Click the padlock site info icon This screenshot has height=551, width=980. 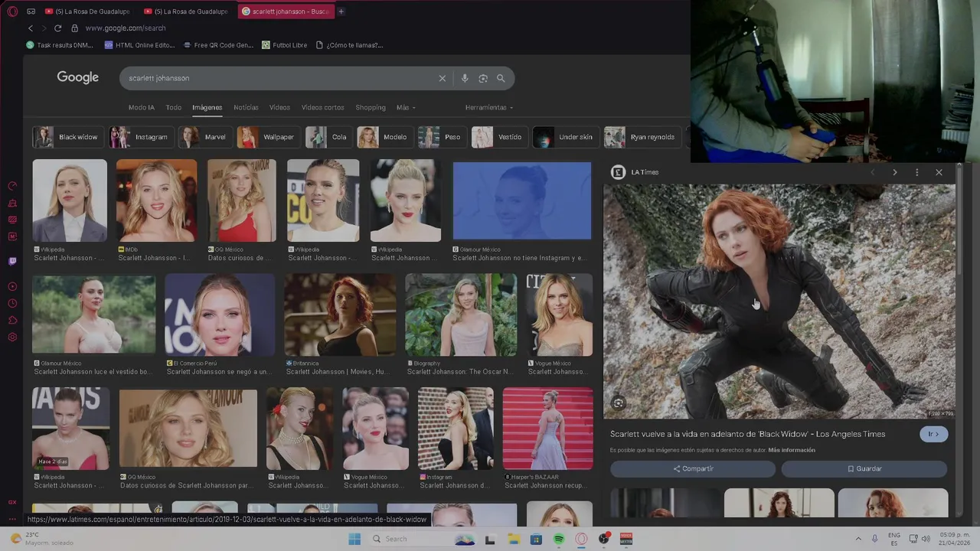pos(74,28)
